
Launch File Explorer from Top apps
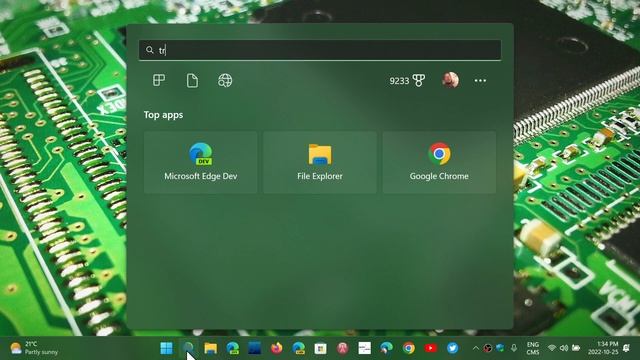(x=320, y=162)
